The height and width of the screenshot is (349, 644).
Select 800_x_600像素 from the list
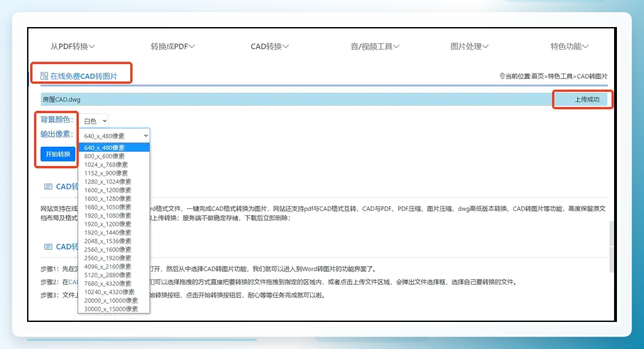pyautogui.click(x=114, y=156)
